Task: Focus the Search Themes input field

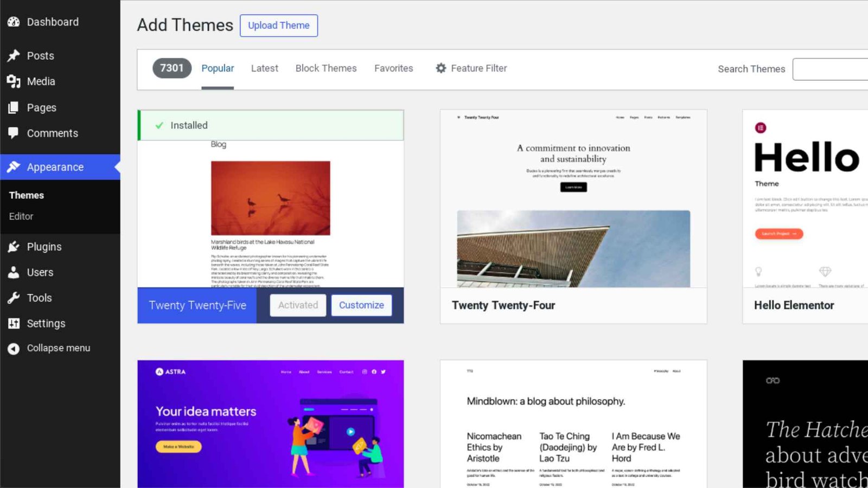Action: 830,69
